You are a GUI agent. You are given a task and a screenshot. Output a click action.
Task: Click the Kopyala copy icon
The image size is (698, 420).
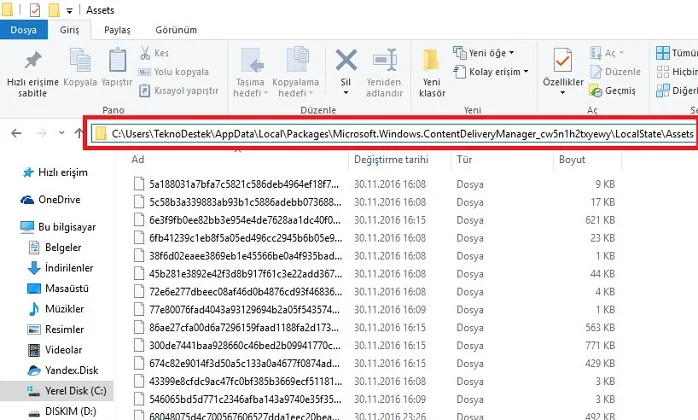pyautogui.click(x=80, y=60)
